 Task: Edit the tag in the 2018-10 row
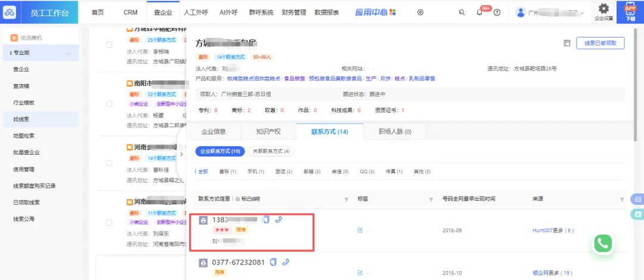(x=360, y=273)
